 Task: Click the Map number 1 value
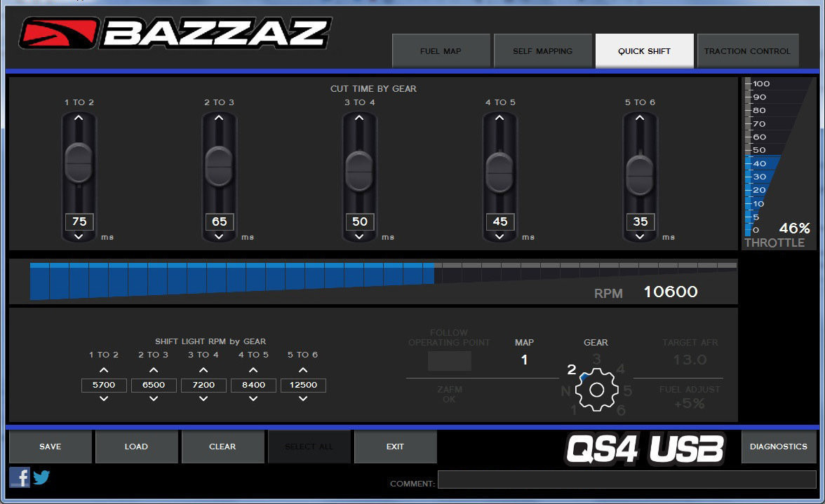[x=524, y=360]
